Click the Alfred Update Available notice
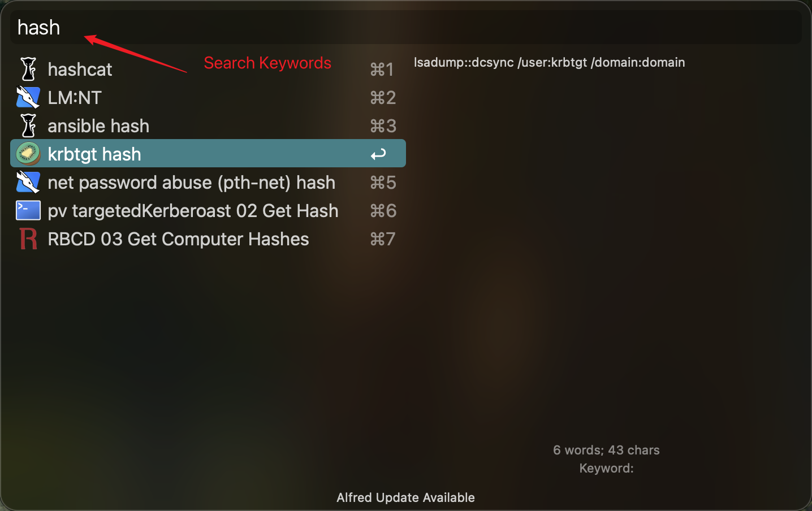Image resolution: width=812 pixels, height=511 pixels. (x=405, y=497)
